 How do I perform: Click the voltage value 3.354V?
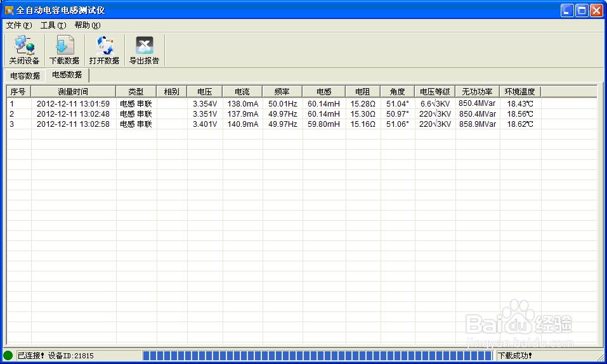coord(205,104)
